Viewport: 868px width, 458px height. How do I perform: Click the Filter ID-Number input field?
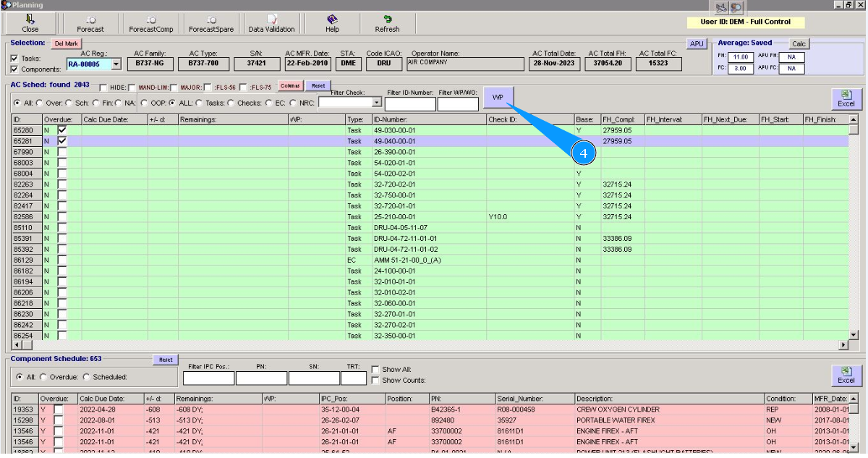(409, 104)
